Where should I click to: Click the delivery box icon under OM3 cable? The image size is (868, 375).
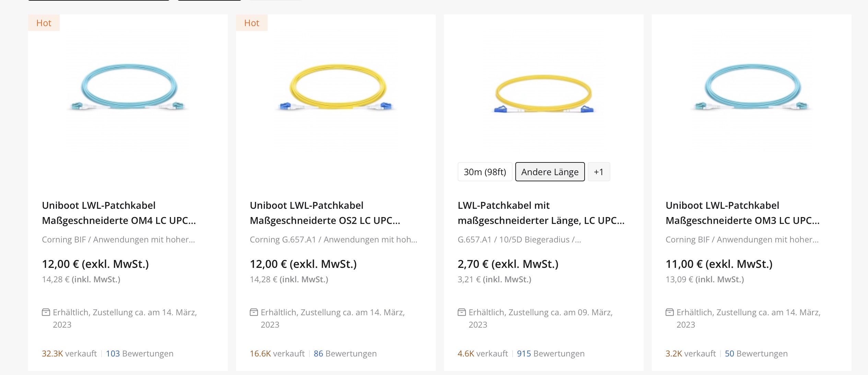click(x=669, y=312)
